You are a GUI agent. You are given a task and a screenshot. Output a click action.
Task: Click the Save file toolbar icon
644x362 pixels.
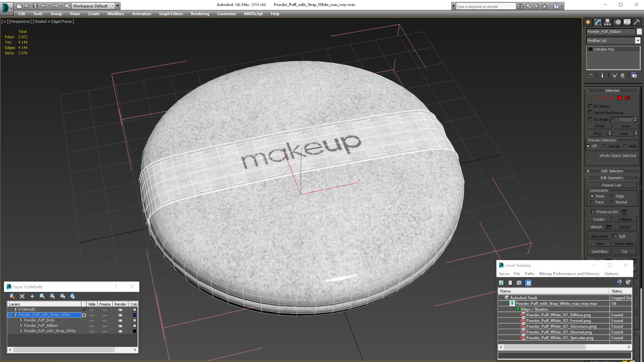[35, 6]
